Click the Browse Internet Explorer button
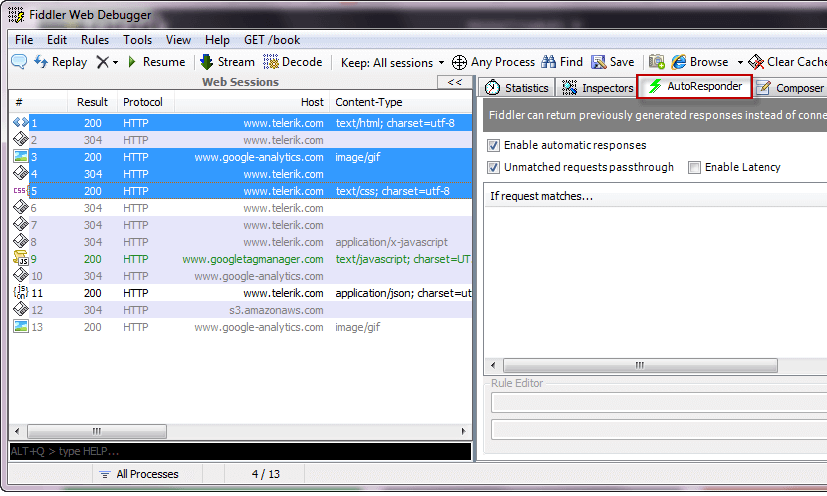 pyautogui.click(x=700, y=62)
